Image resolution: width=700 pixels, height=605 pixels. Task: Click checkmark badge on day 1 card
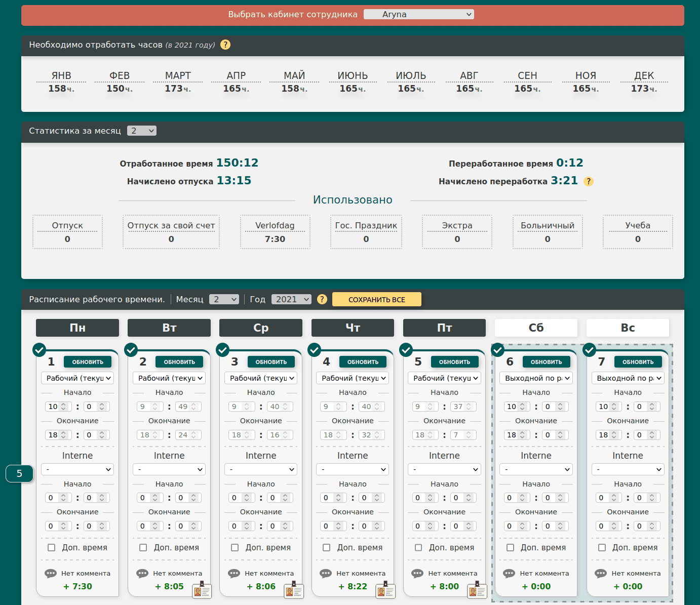(x=39, y=350)
